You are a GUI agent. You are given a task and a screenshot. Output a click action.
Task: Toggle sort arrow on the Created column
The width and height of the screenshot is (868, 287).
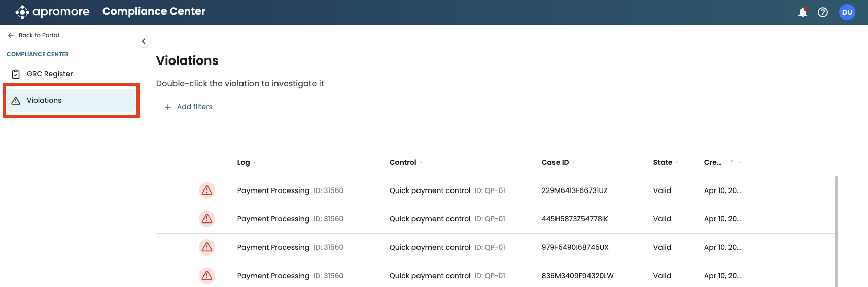732,162
